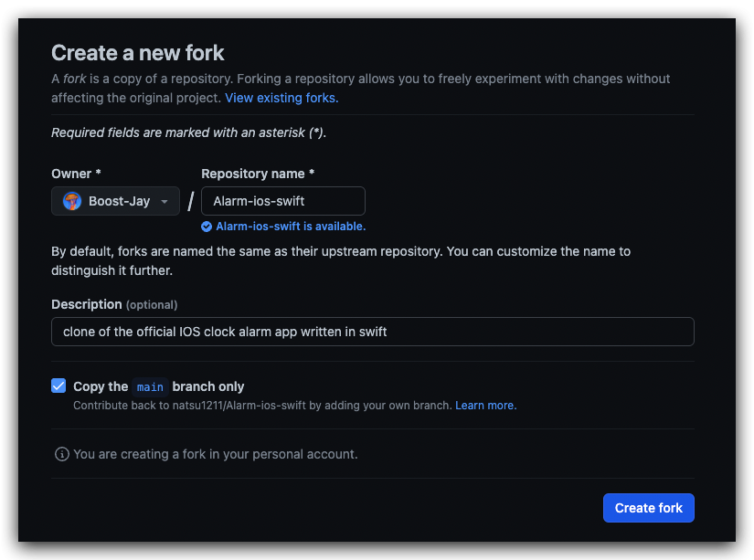Click the availability checkmark icon

coord(207,227)
